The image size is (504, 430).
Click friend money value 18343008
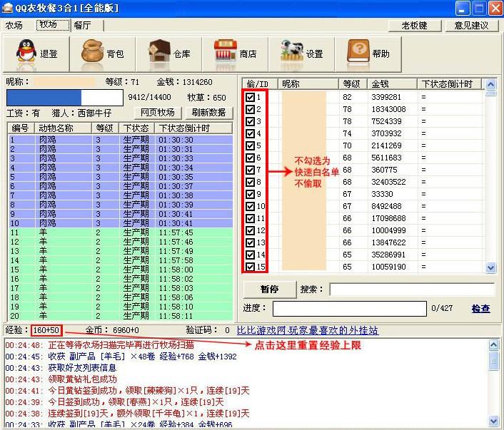[x=388, y=110]
